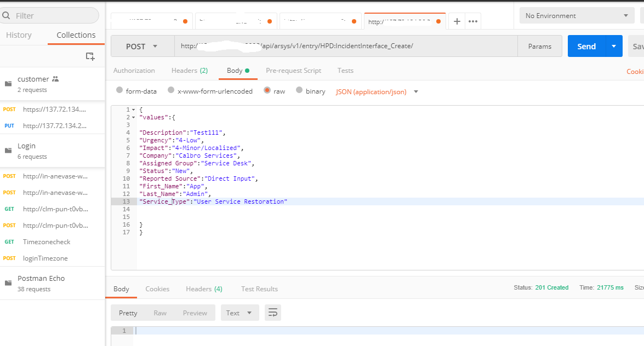This screenshot has width=644, height=346.
Task: Select the form-data radio button
Action: point(119,91)
